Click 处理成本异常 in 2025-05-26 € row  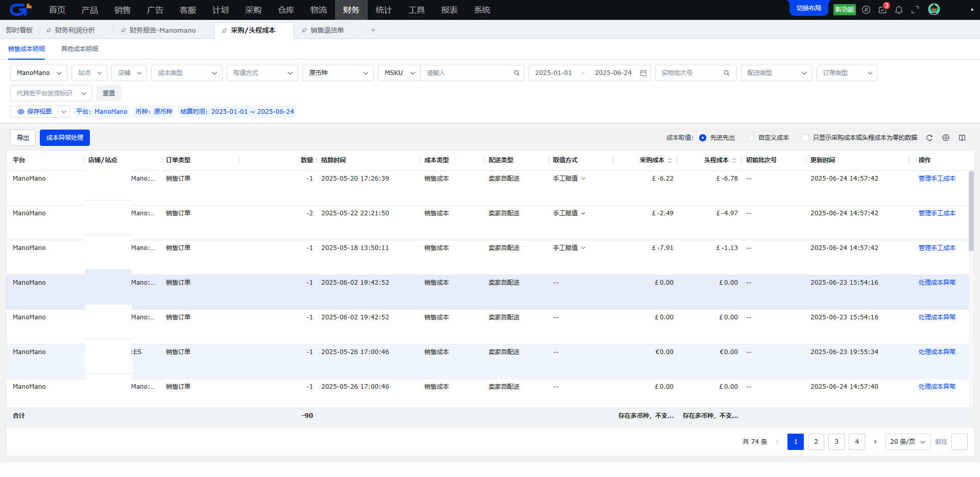[x=937, y=352]
